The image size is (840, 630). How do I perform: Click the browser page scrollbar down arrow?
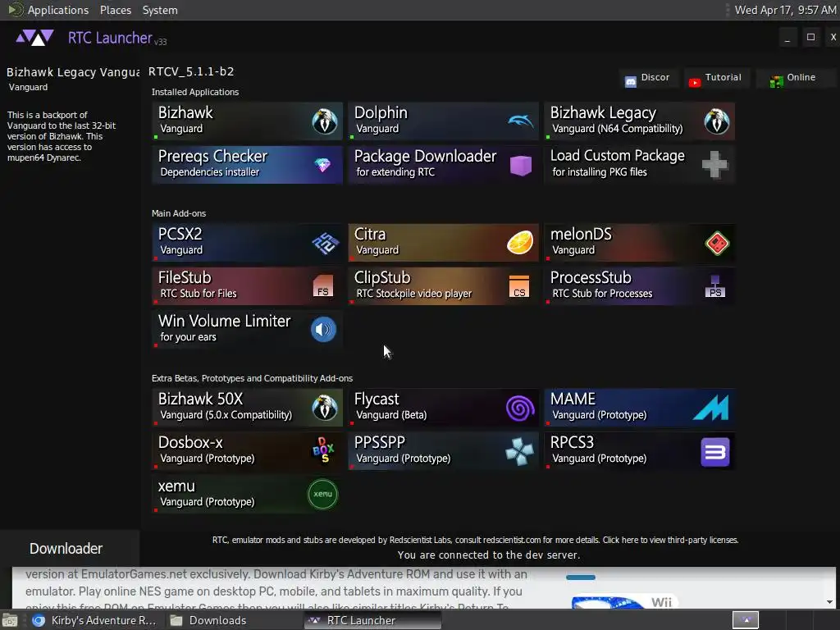point(830,602)
